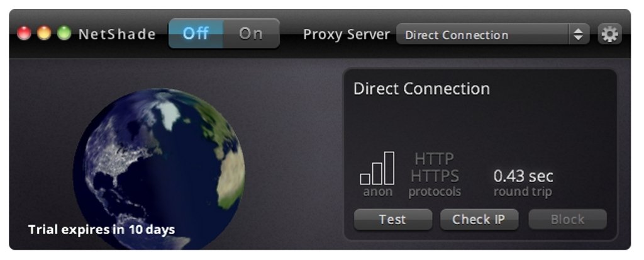Click the Proxy Server label
This screenshot has height=260, width=644.
[347, 35]
